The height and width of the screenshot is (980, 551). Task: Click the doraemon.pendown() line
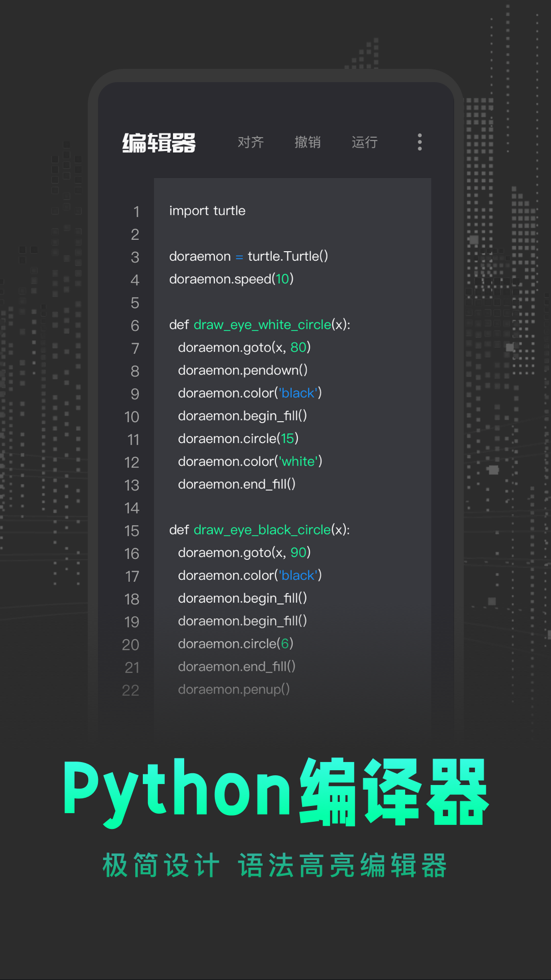[242, 370]
